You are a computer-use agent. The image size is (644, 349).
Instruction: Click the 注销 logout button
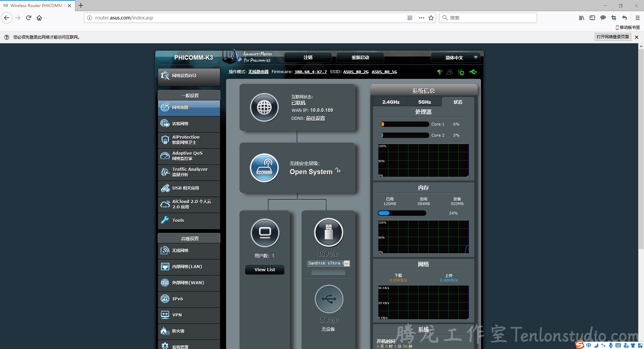[308, 58]
